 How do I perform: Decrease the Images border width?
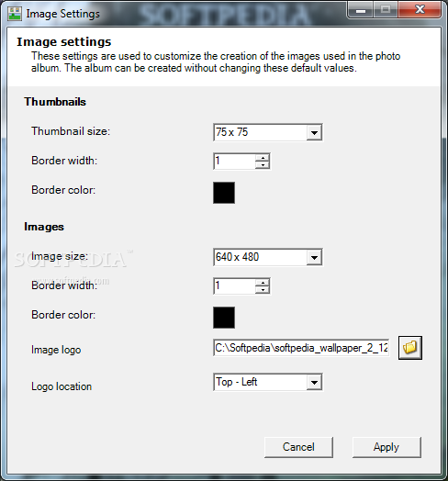263,290
